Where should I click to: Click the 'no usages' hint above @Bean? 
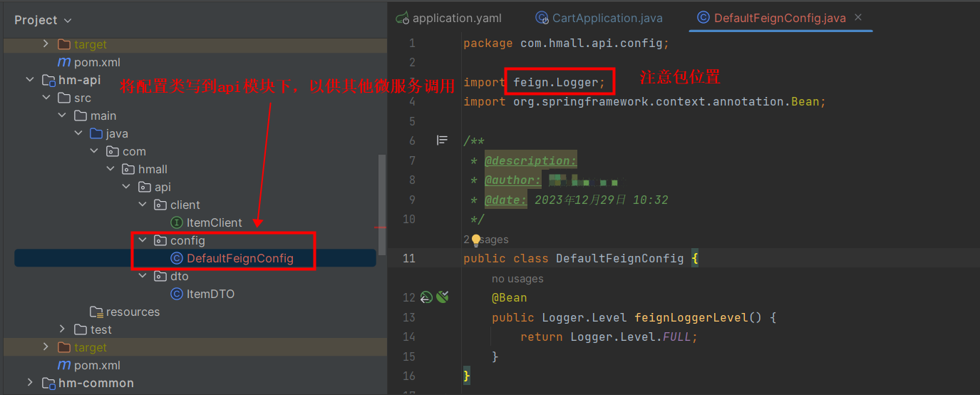(x=517, y=279)
